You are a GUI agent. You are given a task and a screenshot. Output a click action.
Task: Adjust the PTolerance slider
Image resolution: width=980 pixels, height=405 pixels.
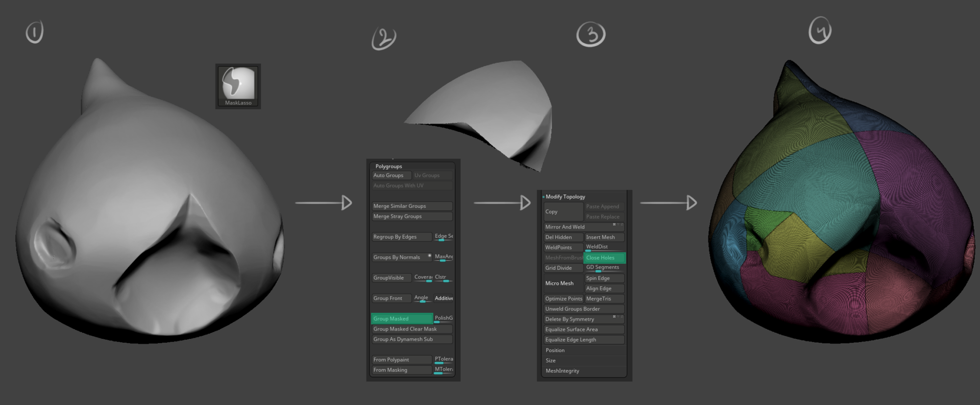coord(443,360)
